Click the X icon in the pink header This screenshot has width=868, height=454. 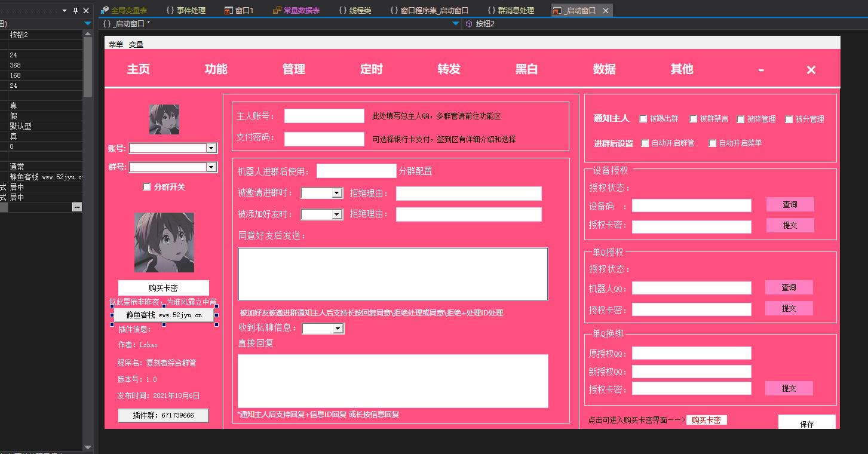click(x=811, y=70)
